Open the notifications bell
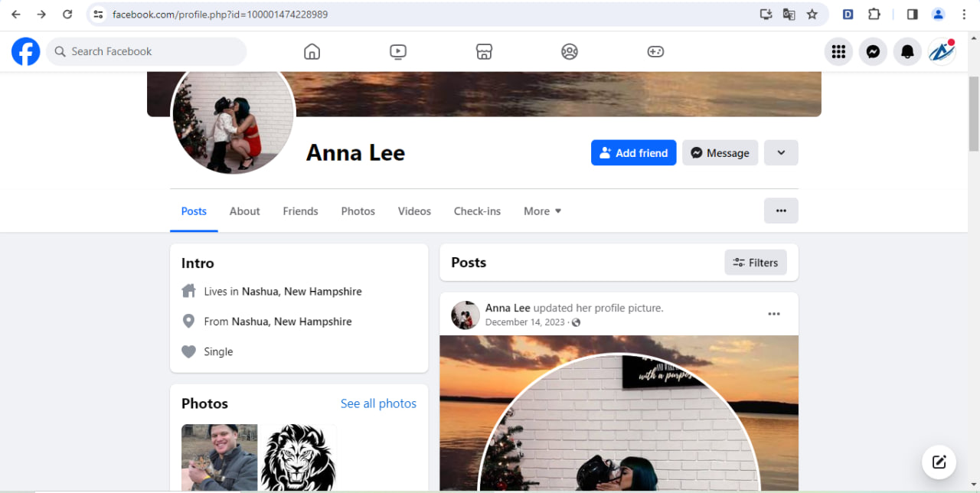This screenshot has width=980, height=493. pos(907,51)
